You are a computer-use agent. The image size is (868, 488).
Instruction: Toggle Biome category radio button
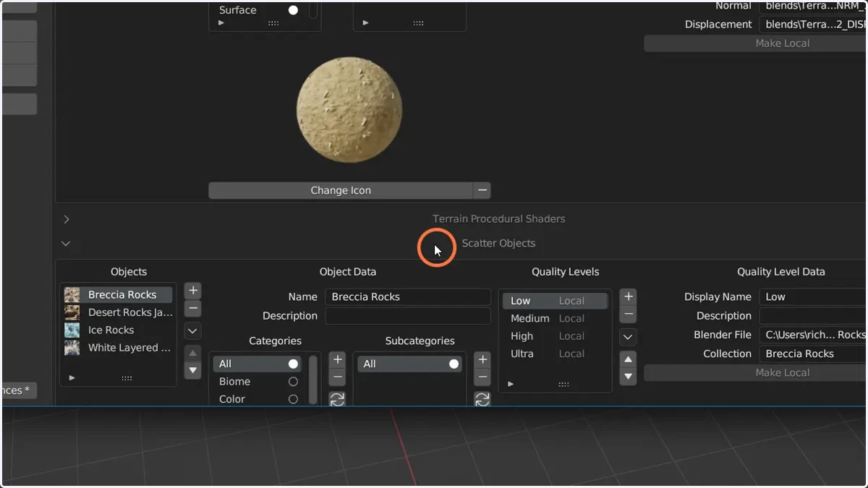point(293,382)
